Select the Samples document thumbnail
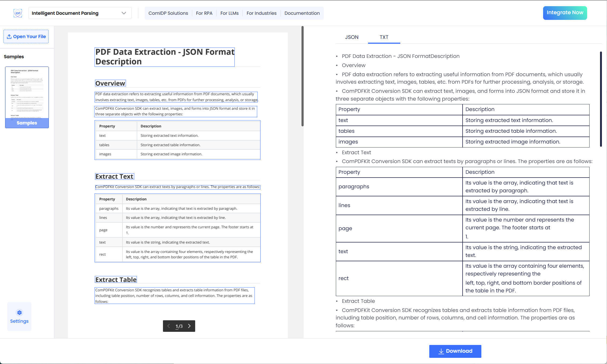Image resolution: width=607 pixels, height=364 pixels. pos(27,97)
